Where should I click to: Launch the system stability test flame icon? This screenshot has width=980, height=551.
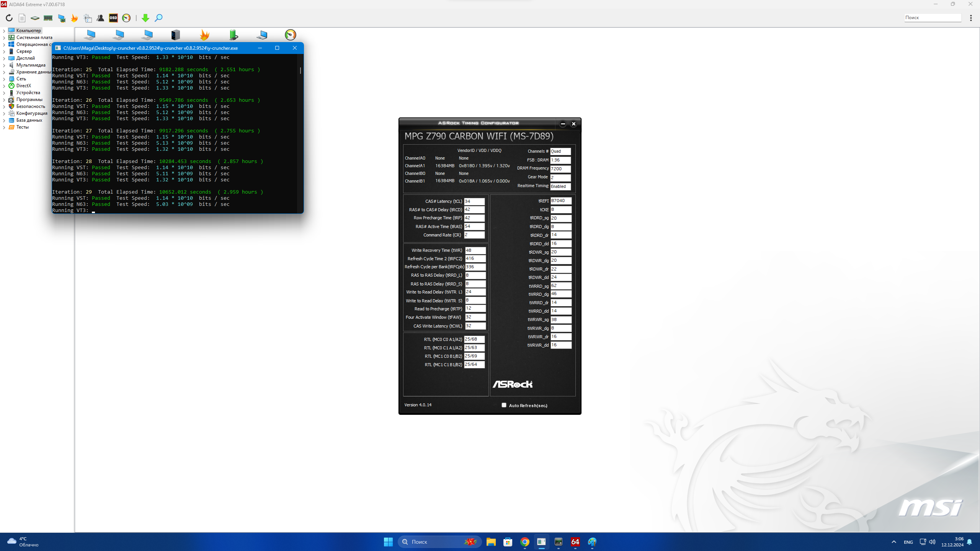[x=74, y=18]
